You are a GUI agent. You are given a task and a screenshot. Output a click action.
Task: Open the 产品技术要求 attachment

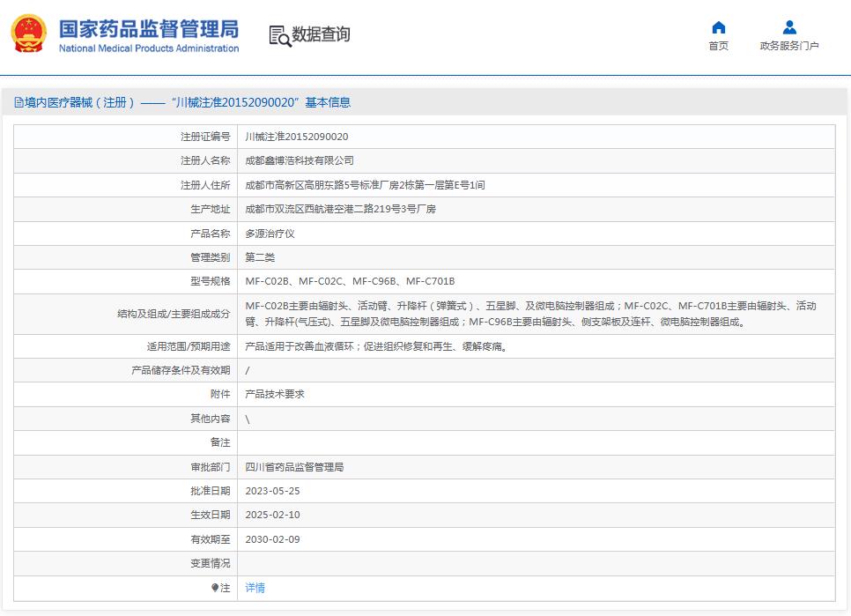point(274,394)
